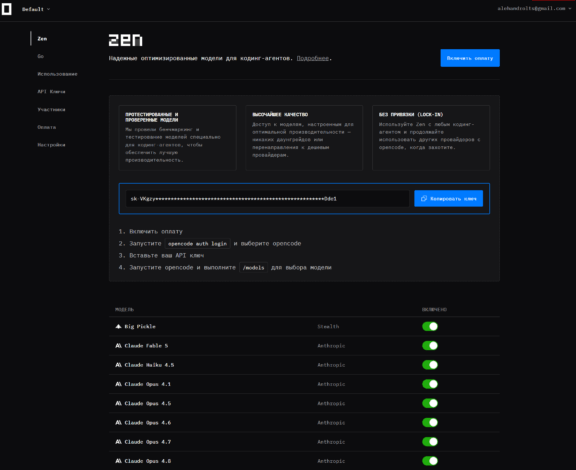Click Anthropic icon beside Claude Haiku 4.5
The width and height of the screenshot is (576, 470).
(x=118, y=365)
